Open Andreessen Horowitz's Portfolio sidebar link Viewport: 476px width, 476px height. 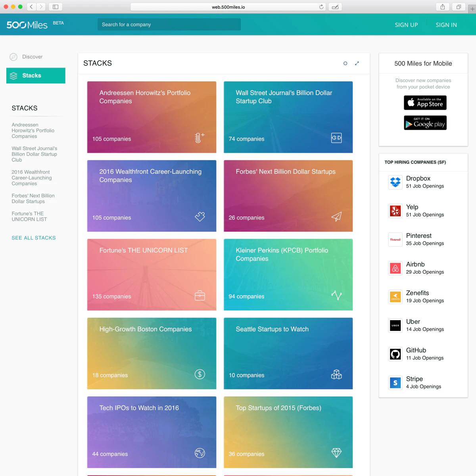(33, 131)
